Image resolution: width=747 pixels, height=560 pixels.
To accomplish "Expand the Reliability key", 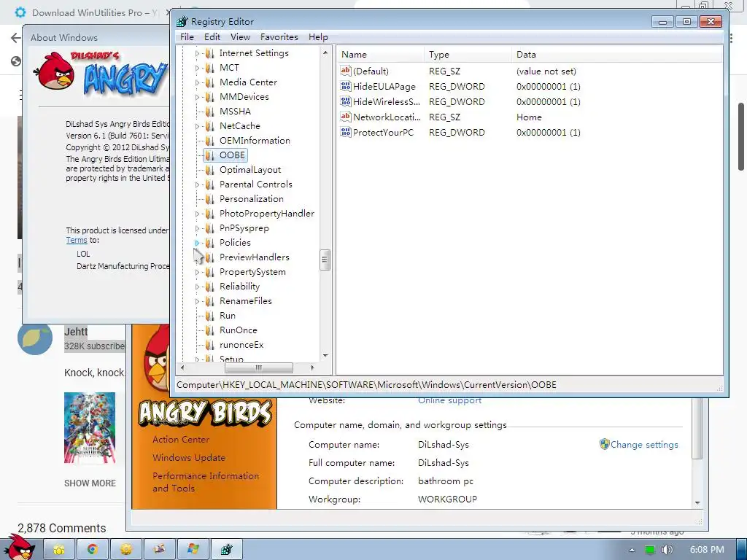I will point(197,287).
